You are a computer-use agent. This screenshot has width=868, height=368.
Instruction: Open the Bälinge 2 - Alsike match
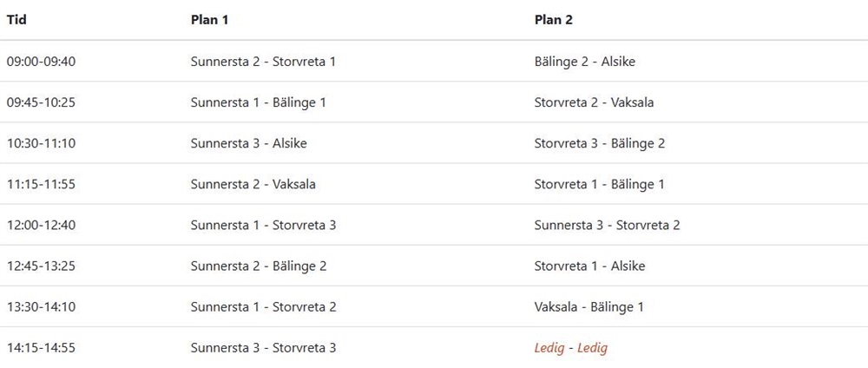(x=585, y=62)
